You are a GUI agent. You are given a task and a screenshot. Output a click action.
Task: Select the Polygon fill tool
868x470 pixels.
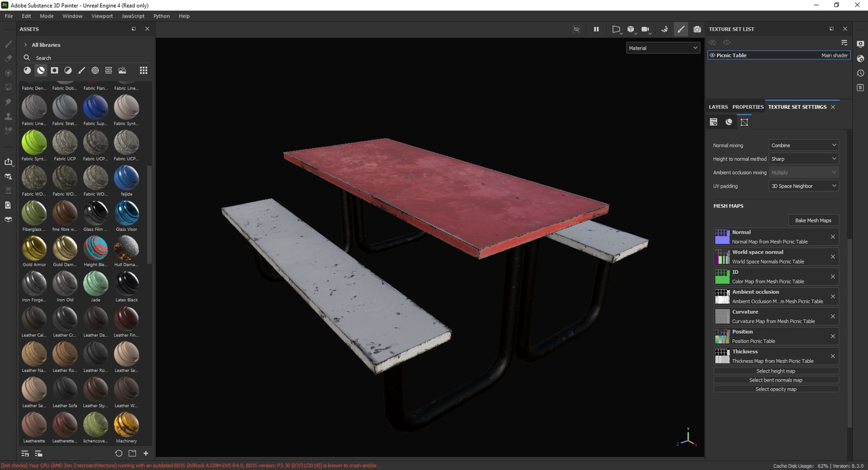[8, 87]
